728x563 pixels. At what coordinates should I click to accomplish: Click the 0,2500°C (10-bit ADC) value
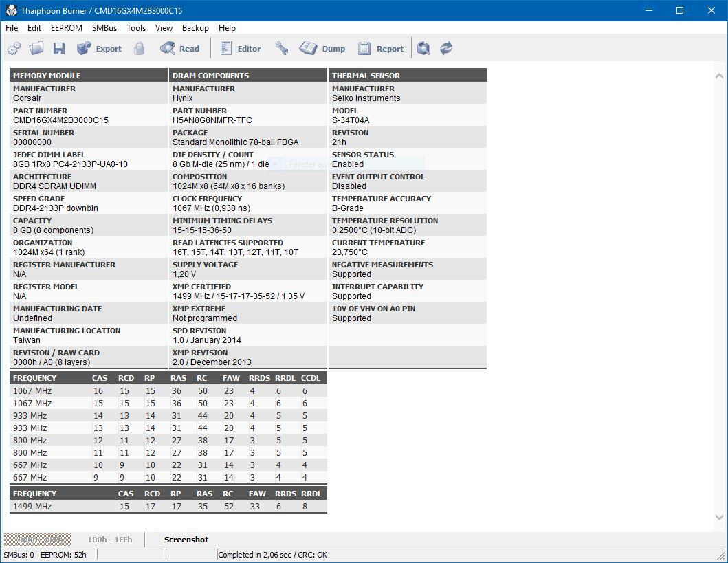pyautogui.click(x=374, y=230)
